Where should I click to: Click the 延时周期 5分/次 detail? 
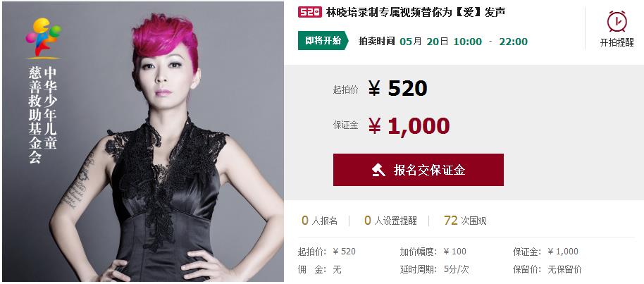tap(435, 270)
